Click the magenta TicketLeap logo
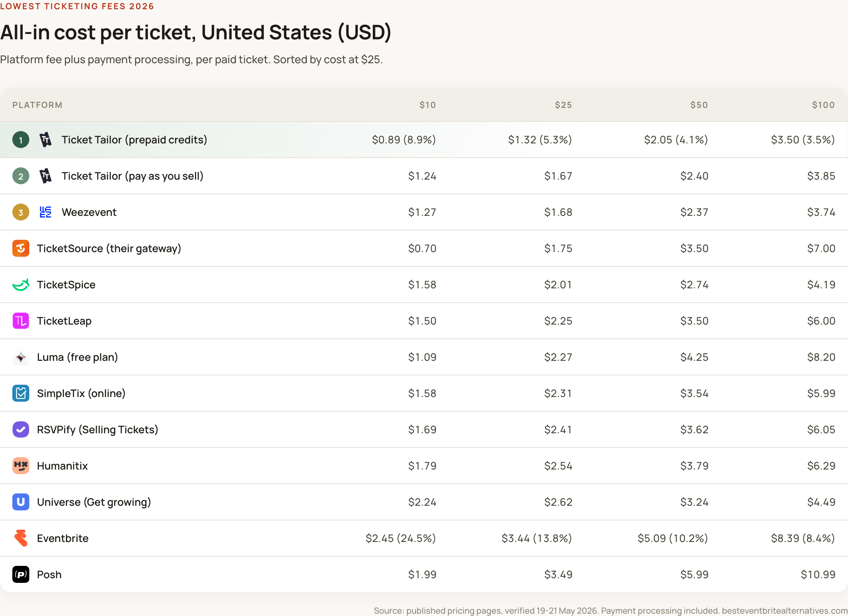Image resolution: width=848 pixels, height=616 pixels. [x=21, y=321]
